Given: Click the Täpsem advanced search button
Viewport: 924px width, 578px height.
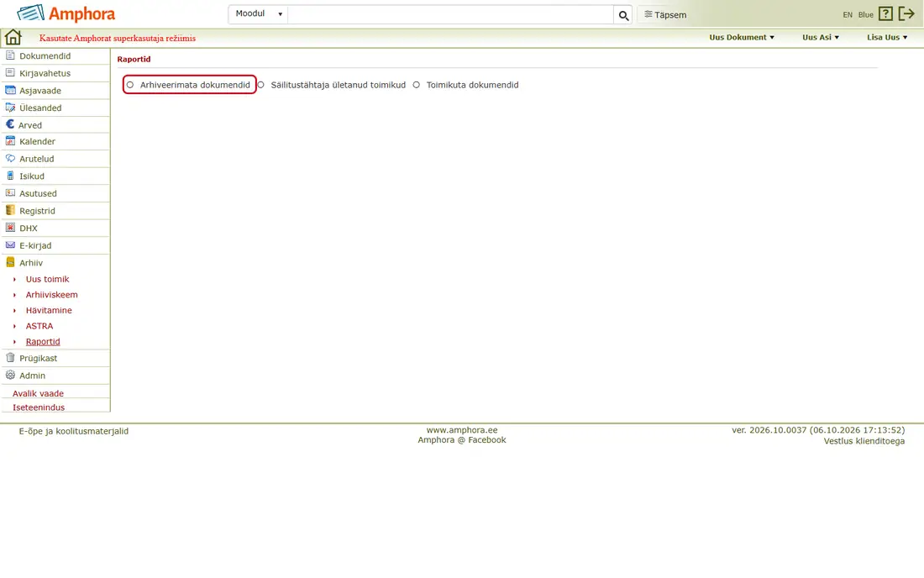Looking at the screenshot, I should click(665, 15).
